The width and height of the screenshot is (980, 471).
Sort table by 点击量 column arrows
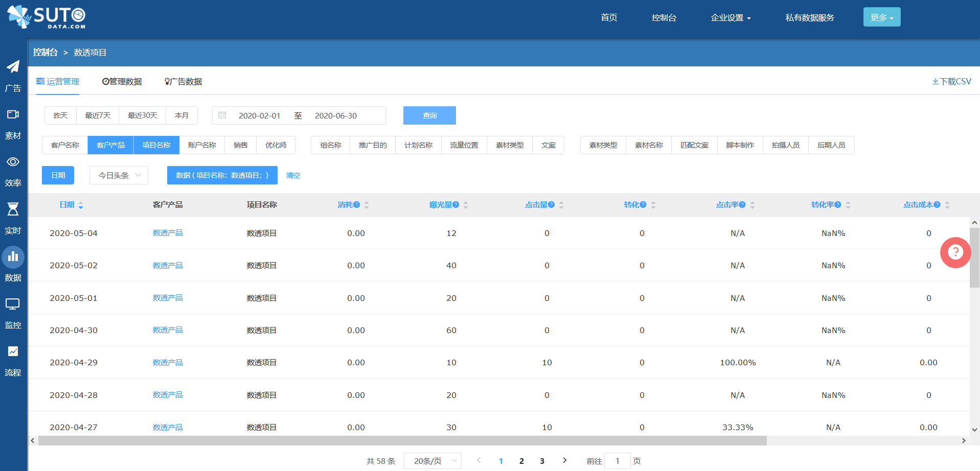coord(561,205)
